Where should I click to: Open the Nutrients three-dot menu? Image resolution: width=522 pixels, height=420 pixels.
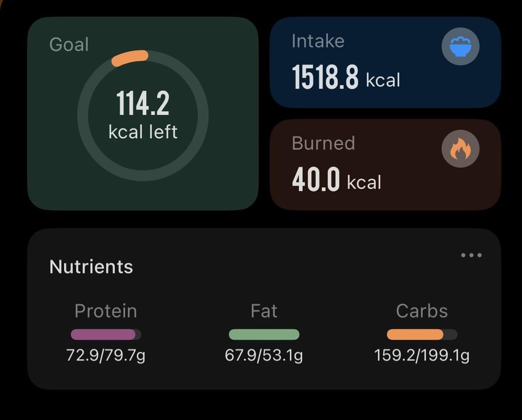pyautogui.click(x=471, y=255)
